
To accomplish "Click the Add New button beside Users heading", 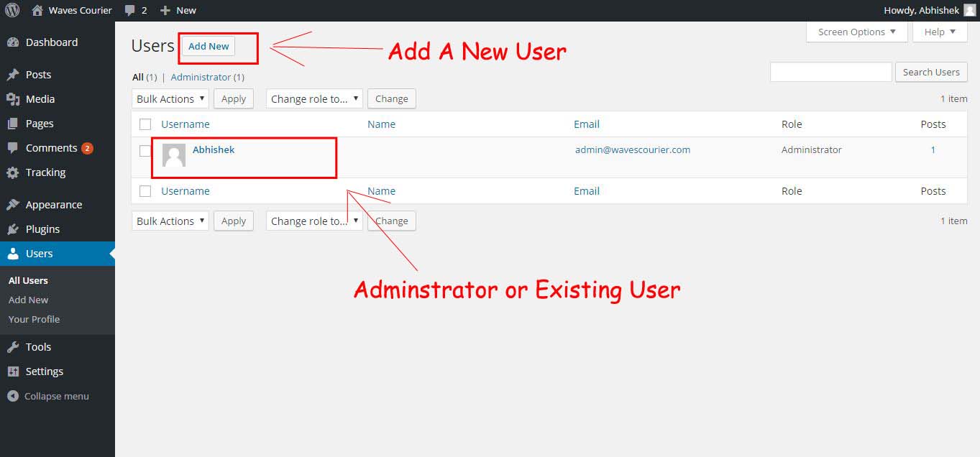I will click(209, 46).
